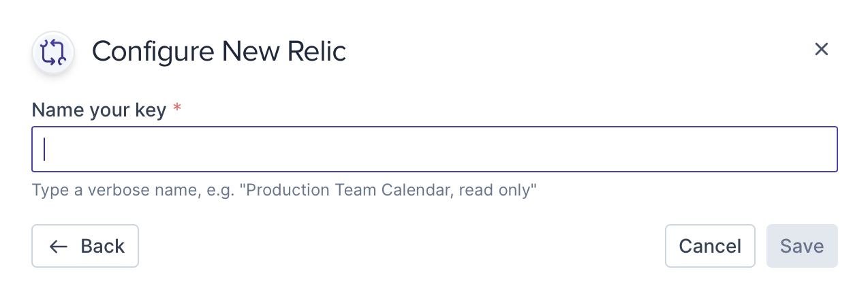The width and height of the screenshot is (868, 297).
Task: Click the sync arrows integration icon
Action: (53, 52)
